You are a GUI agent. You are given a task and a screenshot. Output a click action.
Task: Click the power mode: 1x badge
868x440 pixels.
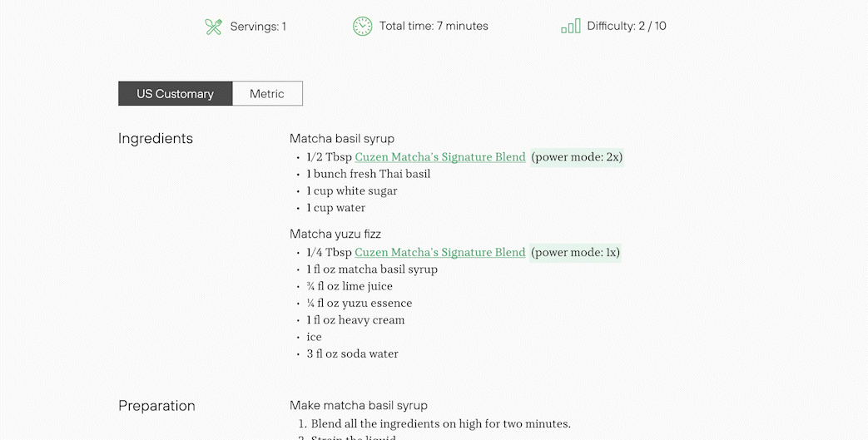point(575,252)
